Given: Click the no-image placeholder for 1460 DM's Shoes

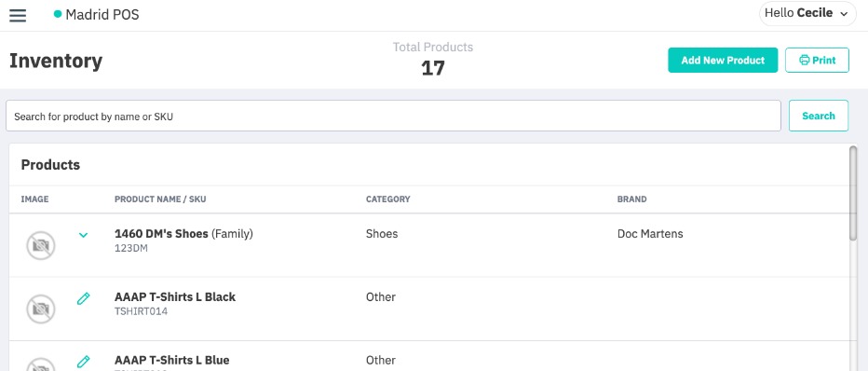Looking at the screenshot, I should 41,245.
